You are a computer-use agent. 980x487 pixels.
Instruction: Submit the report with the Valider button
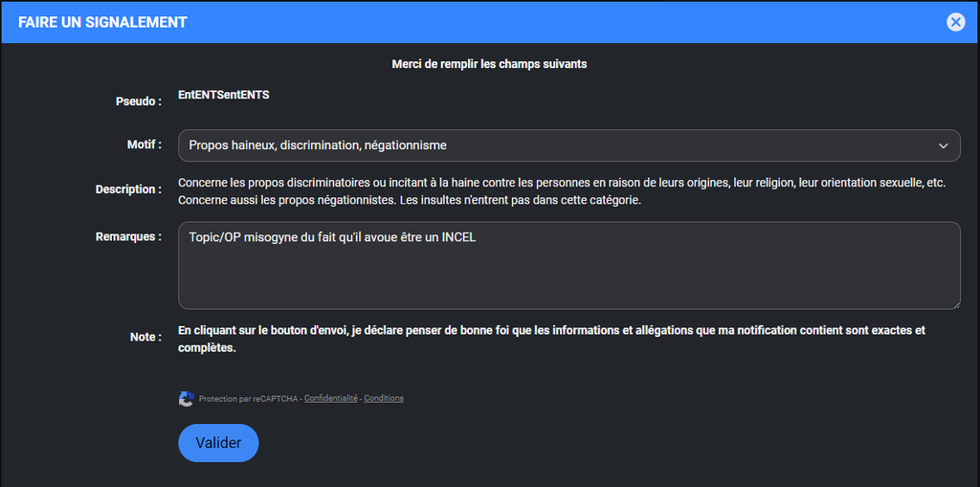pyautogui.click(x=218, y=443)
